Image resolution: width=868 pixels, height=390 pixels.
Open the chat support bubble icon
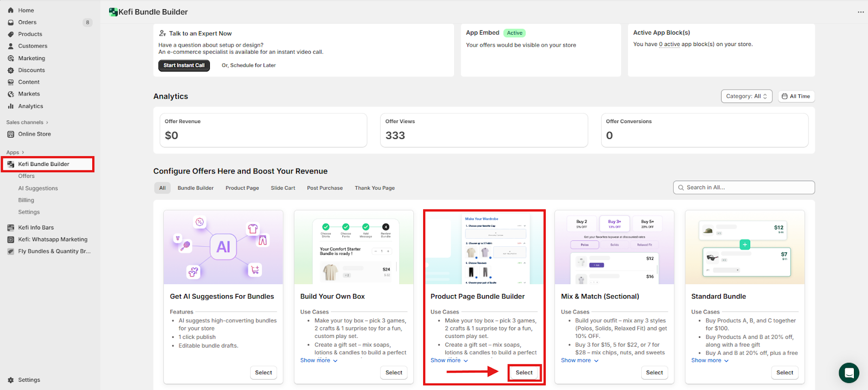click(x=848, y=373)
